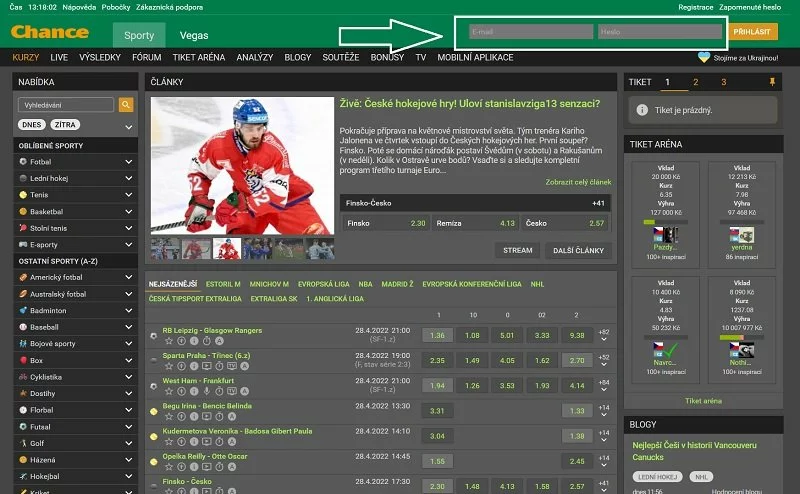
Task: Open the Zapomenuté heslo link
Action: coord(750,7)
